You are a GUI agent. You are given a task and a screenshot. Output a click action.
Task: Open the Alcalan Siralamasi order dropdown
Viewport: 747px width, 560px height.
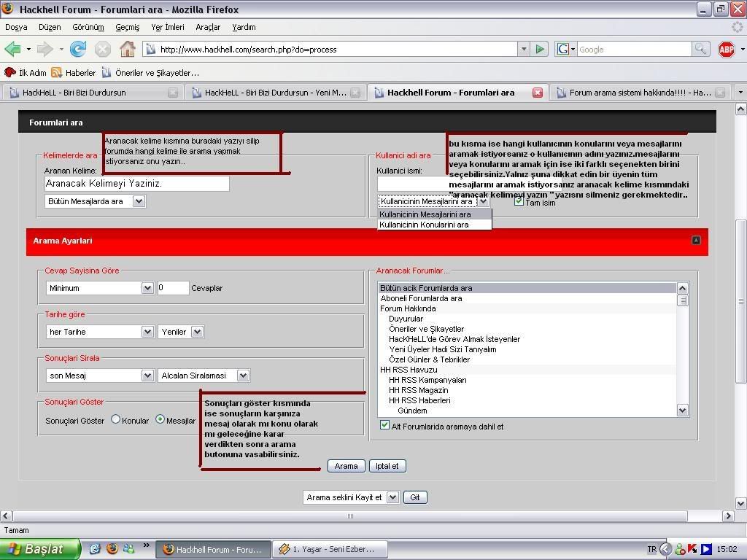(204, 376)
